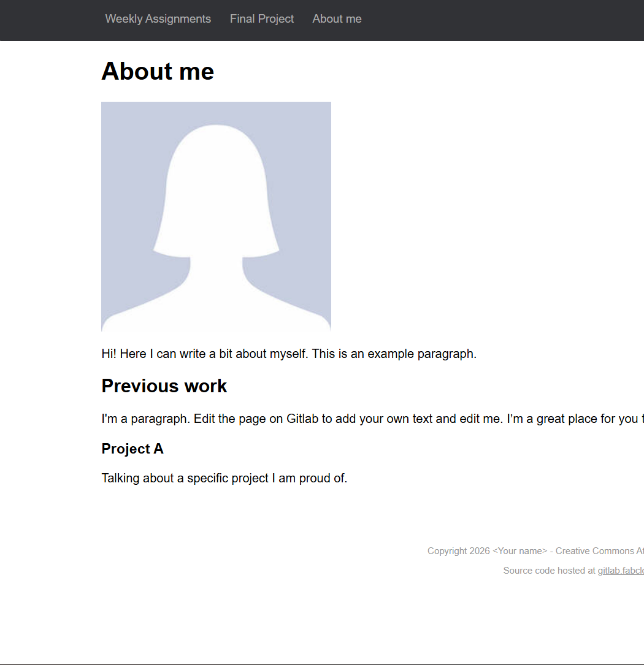Click the dark navigation bar background
The width and height of the screenshot is (644, 665).
(491, 20)
